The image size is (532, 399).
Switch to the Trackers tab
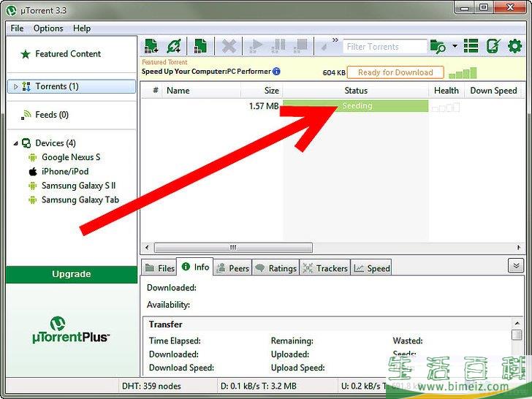click(x=325, y=267)
